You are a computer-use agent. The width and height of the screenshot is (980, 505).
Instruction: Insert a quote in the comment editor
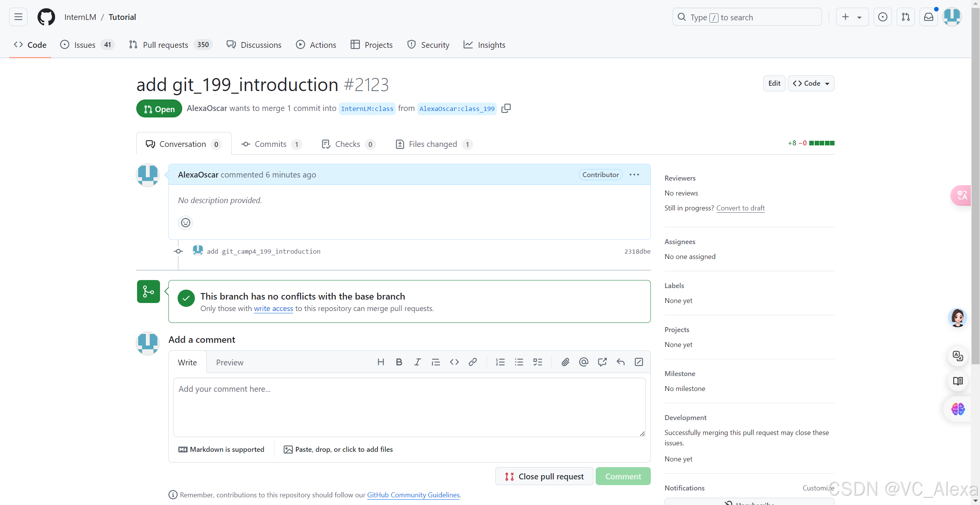point(436,362)
